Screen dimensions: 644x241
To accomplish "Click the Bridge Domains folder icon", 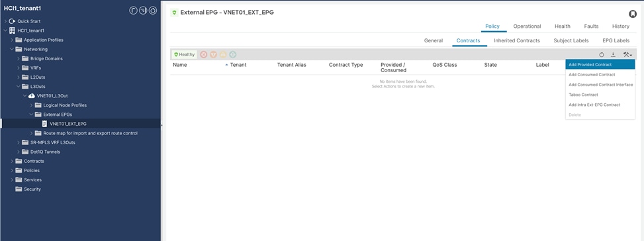I will (x=25, y=59).
